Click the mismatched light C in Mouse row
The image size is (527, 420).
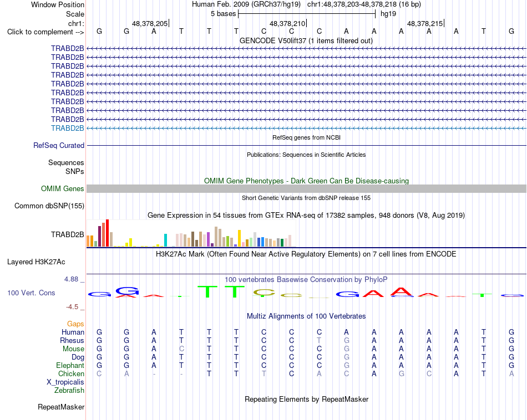pos(181,349)
